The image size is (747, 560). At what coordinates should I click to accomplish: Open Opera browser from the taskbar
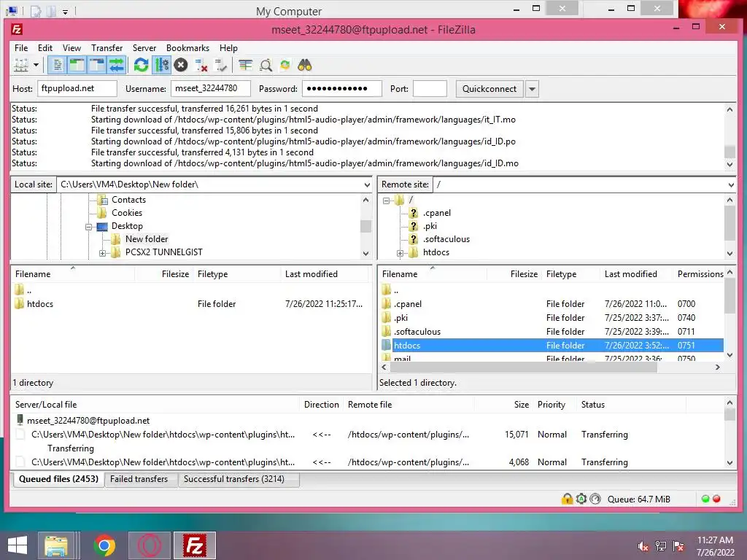[x=150, y=545]
